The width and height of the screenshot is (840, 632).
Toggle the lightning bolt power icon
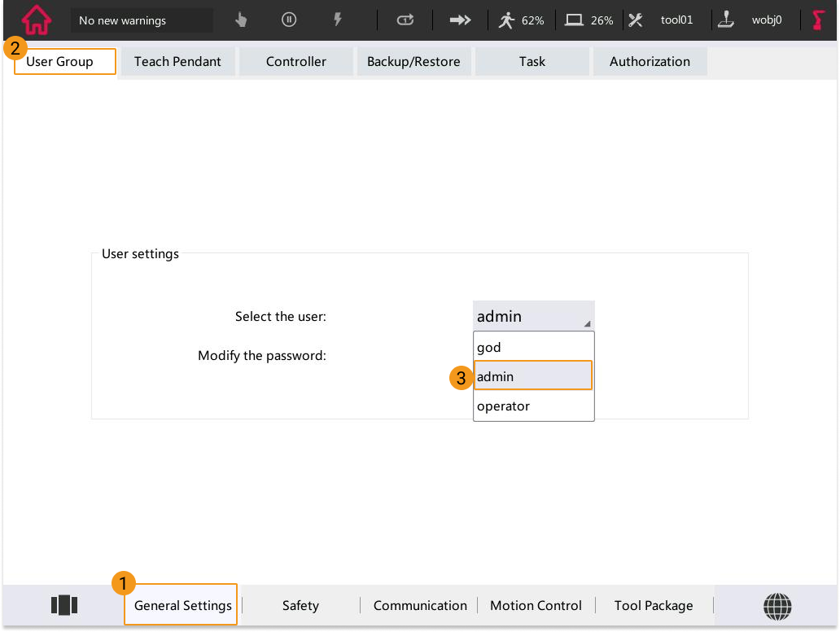[x=338, y=20]
